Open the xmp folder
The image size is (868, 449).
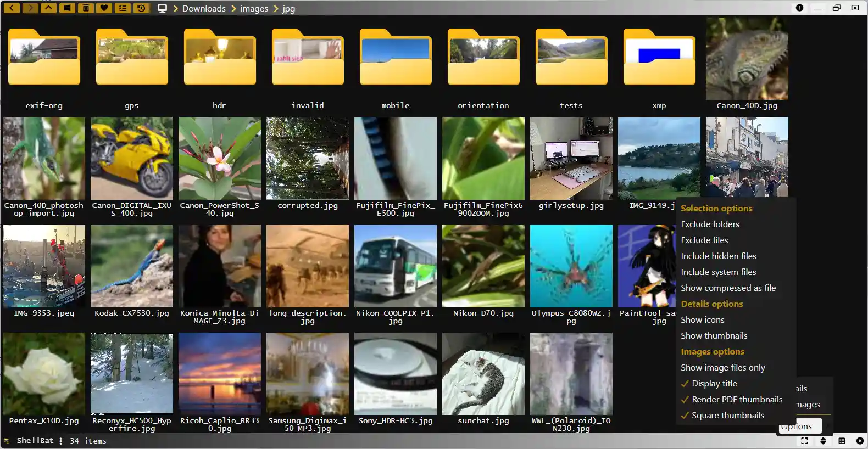pos(659,64)
